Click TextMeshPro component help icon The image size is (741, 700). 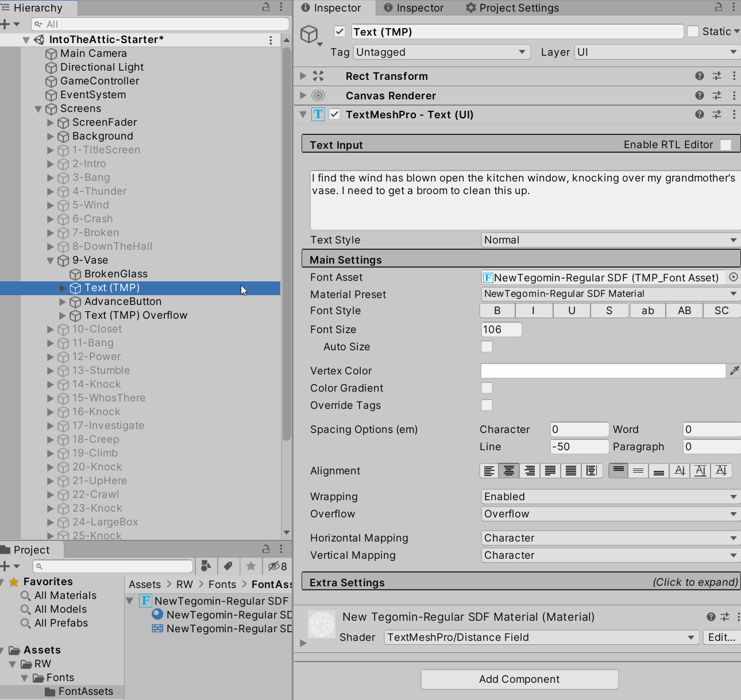coord(699,114)
